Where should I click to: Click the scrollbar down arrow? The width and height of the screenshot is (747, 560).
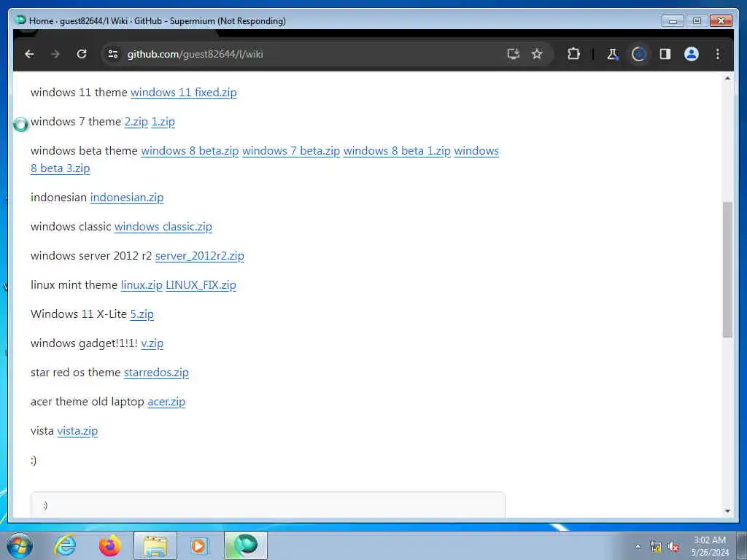click(727, 511)
